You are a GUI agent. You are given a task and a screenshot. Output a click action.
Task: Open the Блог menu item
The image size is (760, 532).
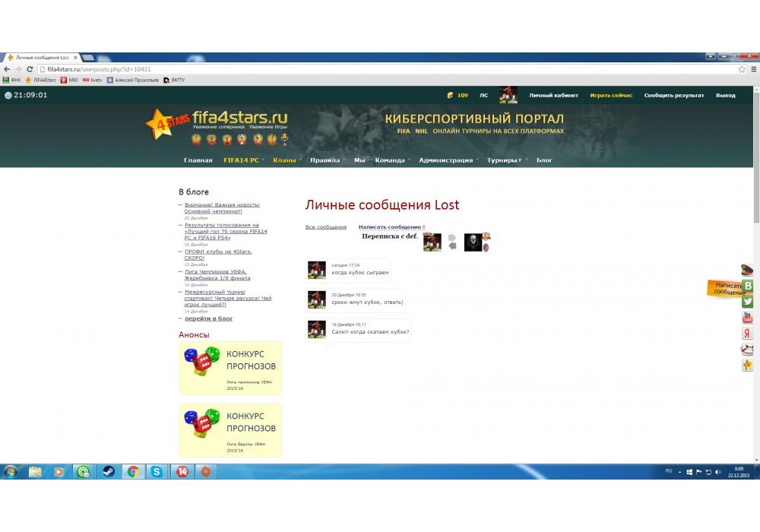point(544,160)
